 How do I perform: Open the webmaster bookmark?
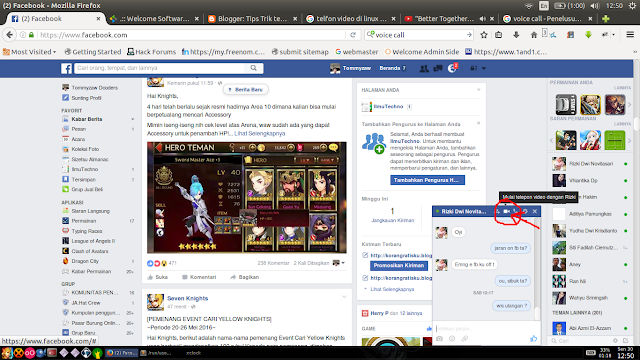[357, 52]
